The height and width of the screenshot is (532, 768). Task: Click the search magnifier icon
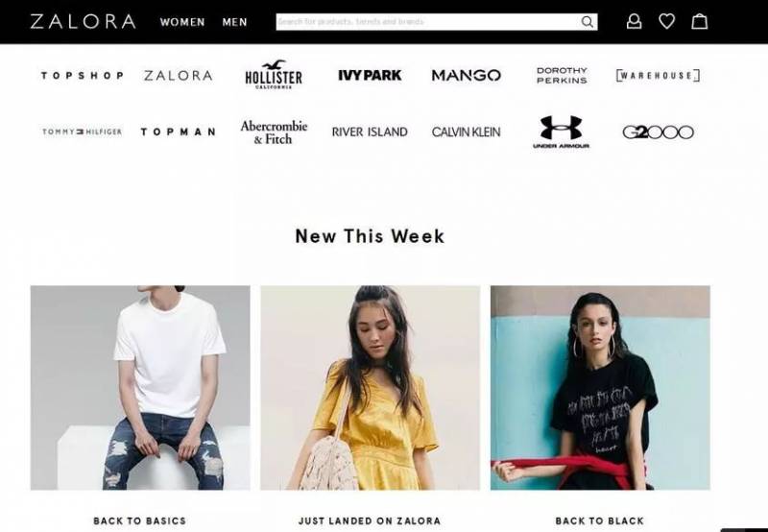click(587, 22)
